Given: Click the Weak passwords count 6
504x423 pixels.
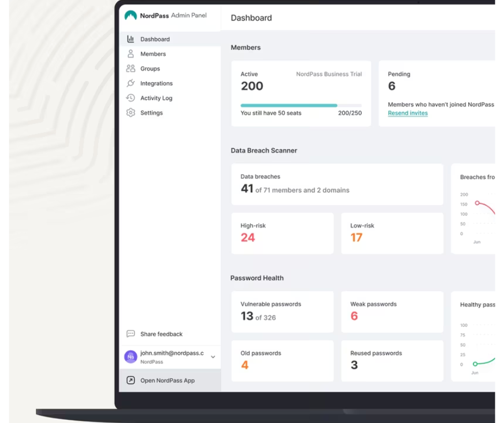Looking at the screenshot, I should tap(354, 316).
